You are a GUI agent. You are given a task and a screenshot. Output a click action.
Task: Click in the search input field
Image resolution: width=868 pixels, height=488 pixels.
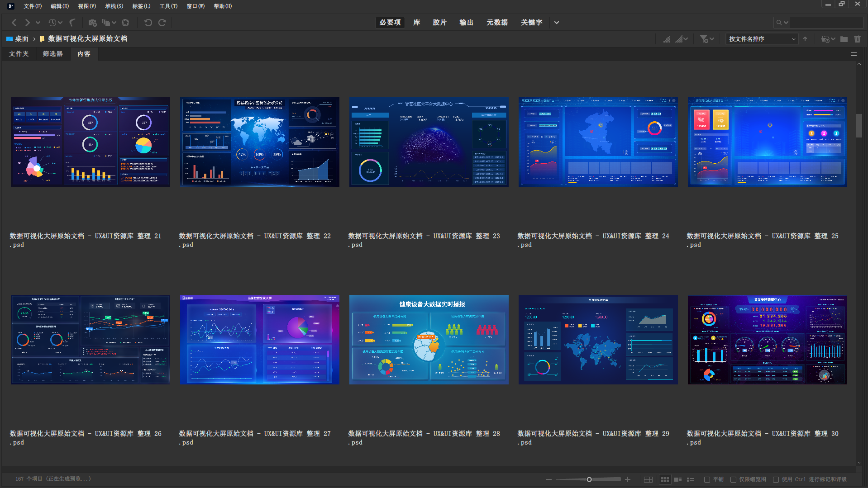[x=826, y=23]
